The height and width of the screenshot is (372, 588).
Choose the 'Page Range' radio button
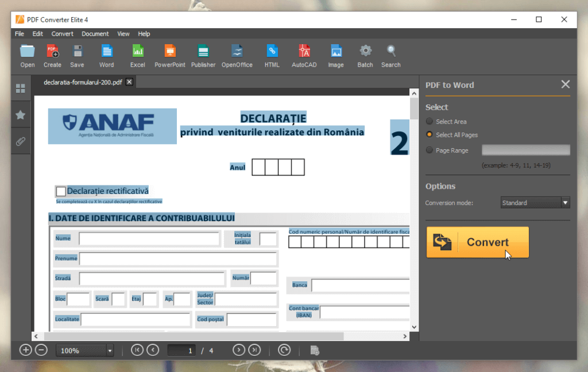pos(430,150)
